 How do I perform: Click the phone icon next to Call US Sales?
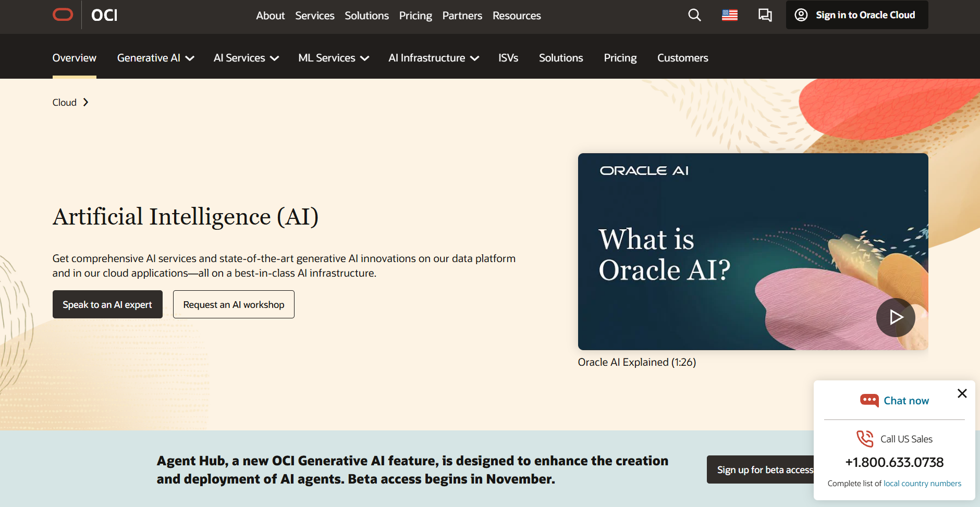(x=866, y=439)
